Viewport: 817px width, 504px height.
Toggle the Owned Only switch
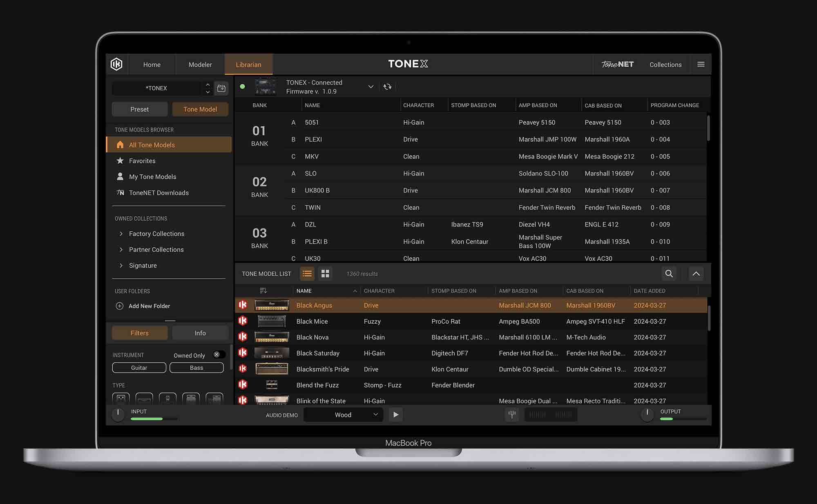coord(219,355)
